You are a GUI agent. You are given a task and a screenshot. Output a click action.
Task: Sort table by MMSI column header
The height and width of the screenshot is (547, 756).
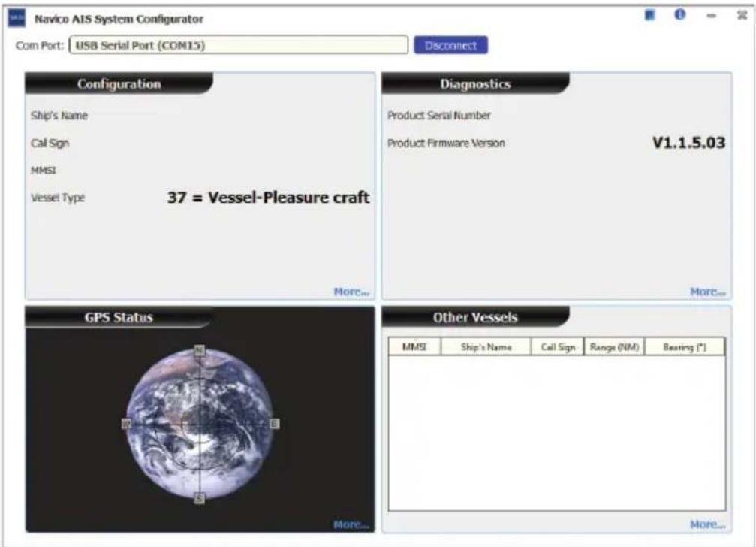click(x=414, y=347)
